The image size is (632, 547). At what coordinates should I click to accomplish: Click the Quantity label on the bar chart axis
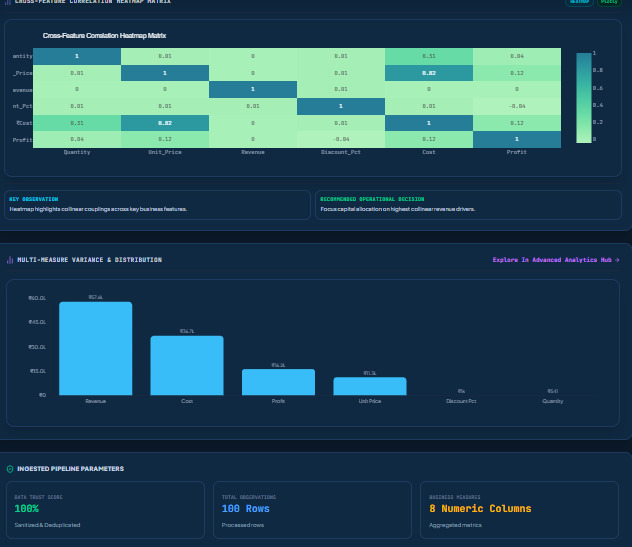(x=553, y=401)
